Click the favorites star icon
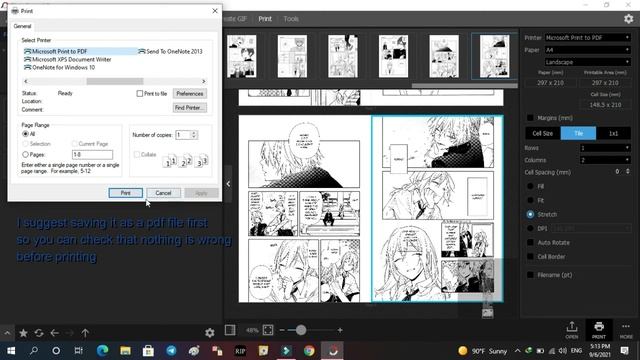The image size is (640, 360). [x=23, y=333]
